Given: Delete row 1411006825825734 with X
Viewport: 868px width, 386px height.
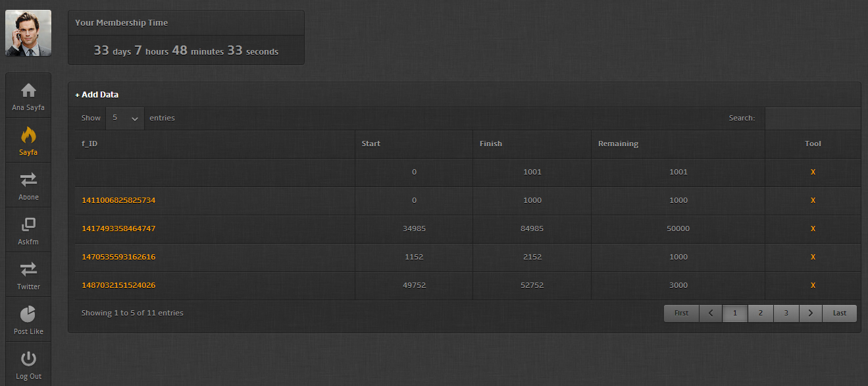Looking at the screenshot, I should (813, 200).
